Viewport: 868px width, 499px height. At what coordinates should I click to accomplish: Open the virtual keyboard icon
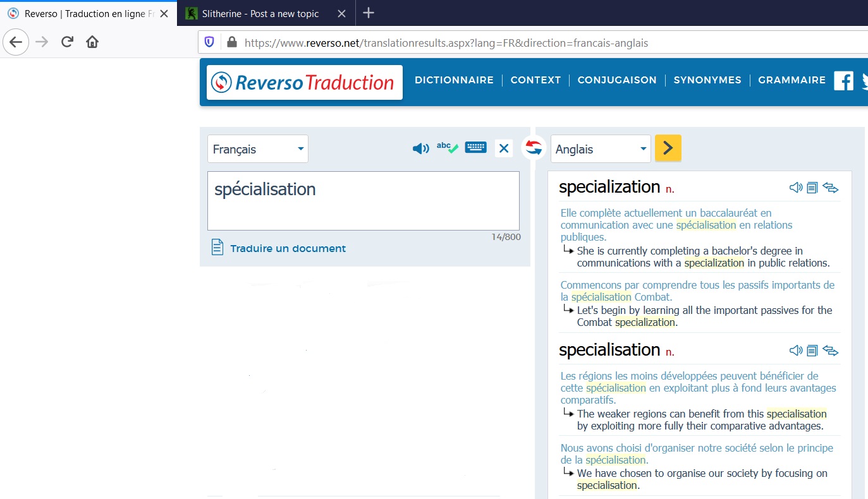coord(475,148)
